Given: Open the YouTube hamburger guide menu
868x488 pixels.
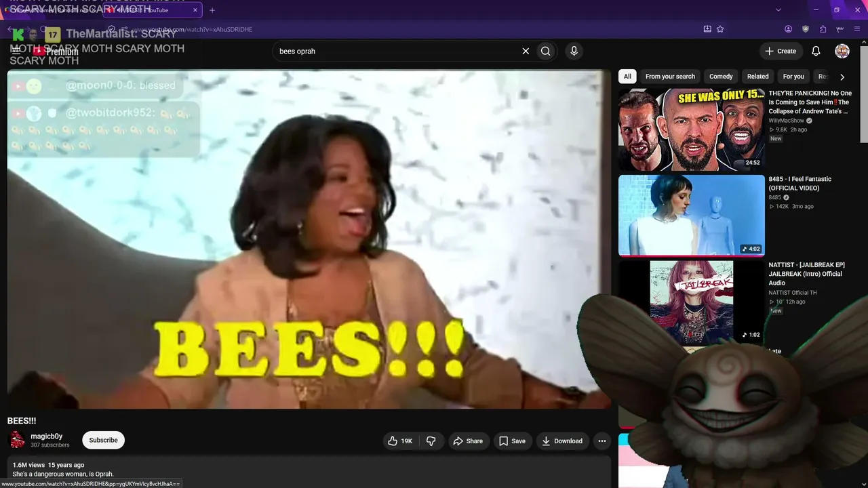Looking at the screenshot, I should point(16,51).
